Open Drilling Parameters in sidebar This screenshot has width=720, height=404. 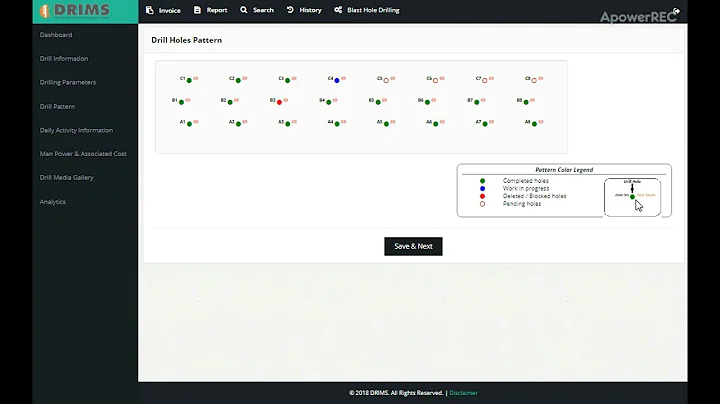pos(68,83)
